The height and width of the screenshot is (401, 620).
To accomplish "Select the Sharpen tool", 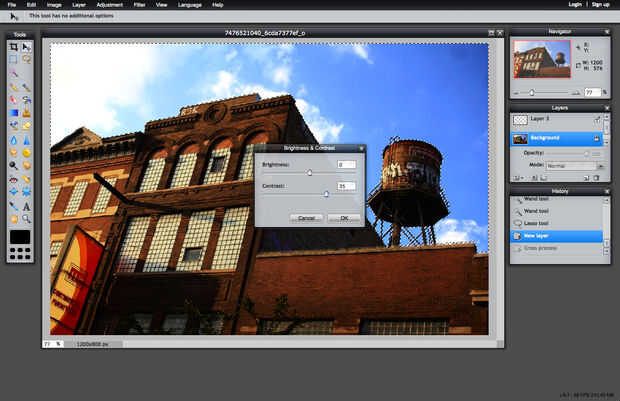I will (26, 140).
